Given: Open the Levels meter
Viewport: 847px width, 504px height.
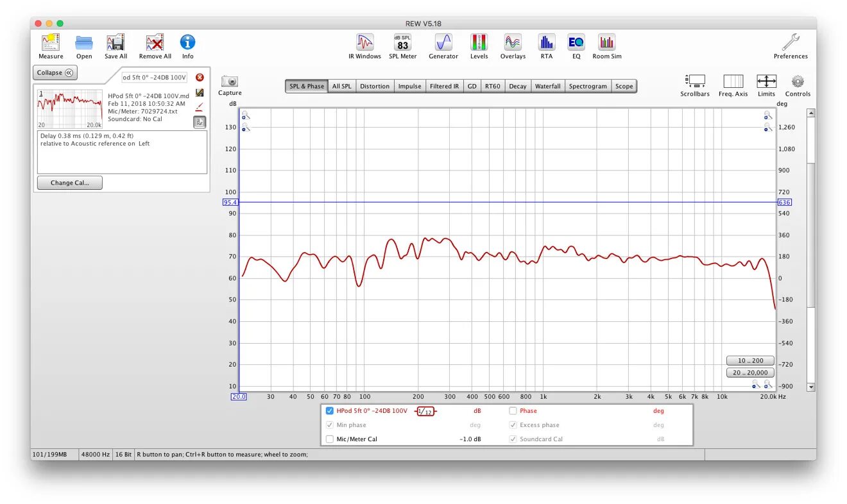Looking at the screenshot, I should pyautogui.click(x=479, y=47).
